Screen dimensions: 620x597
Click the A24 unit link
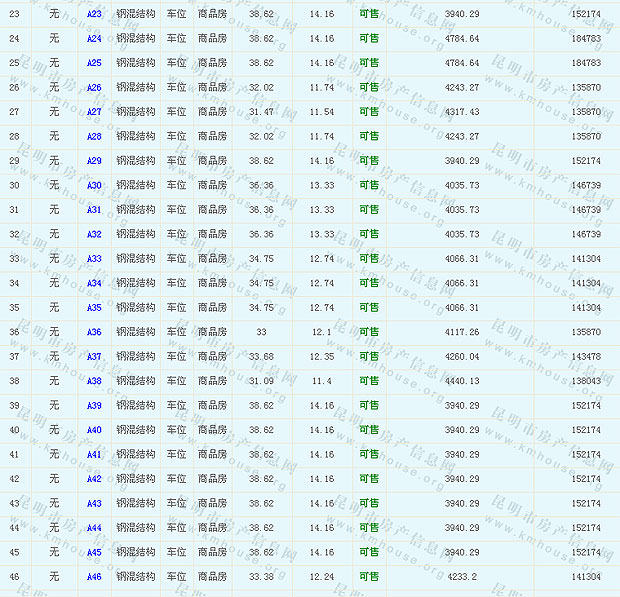click(x=94, y=39)
